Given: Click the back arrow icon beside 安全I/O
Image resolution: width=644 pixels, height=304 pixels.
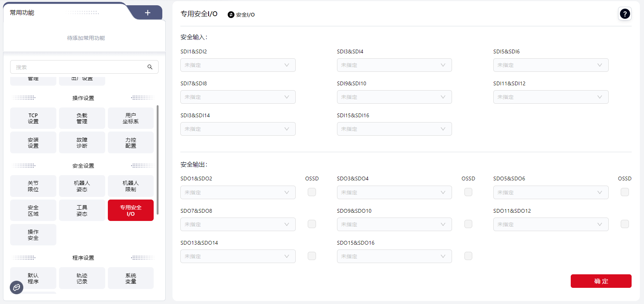Looking at the screenshot, I should pyautogui.click(x=231, y=15).
